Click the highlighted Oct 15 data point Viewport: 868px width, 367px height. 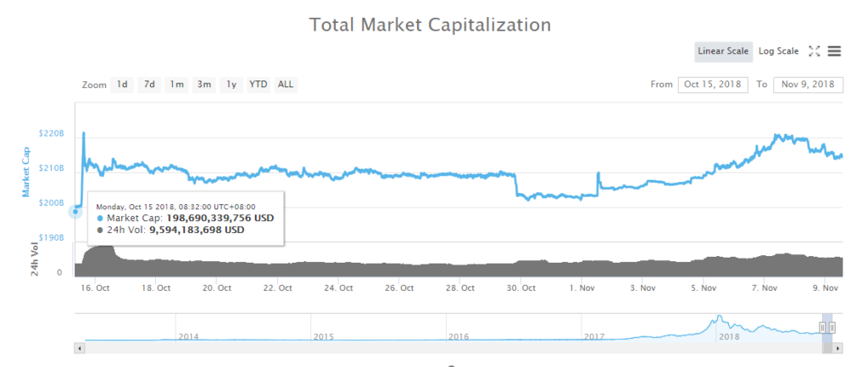click(75, 211)
